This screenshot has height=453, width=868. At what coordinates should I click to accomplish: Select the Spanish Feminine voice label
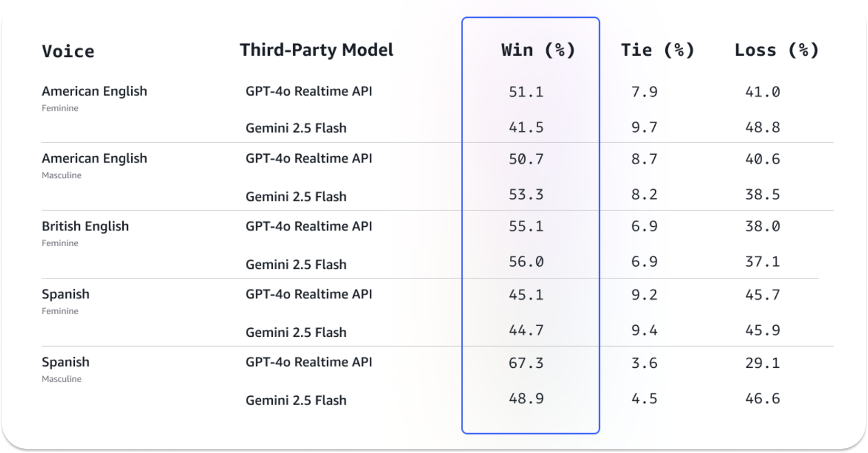pyautogui.click(x=65, y=295)
